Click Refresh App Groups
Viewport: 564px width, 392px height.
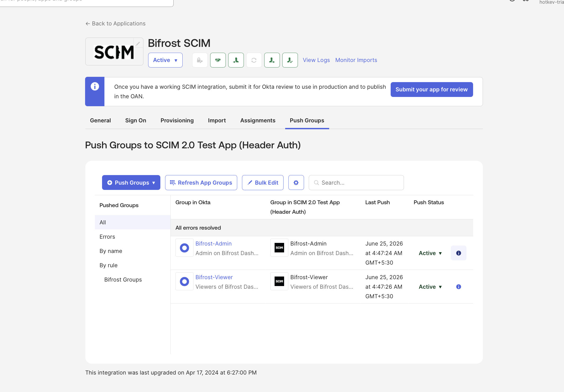[x=201, y=182]
